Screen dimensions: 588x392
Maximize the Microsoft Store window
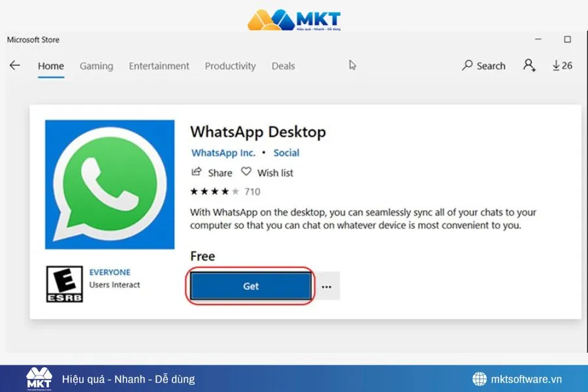[x=567, y=39]
